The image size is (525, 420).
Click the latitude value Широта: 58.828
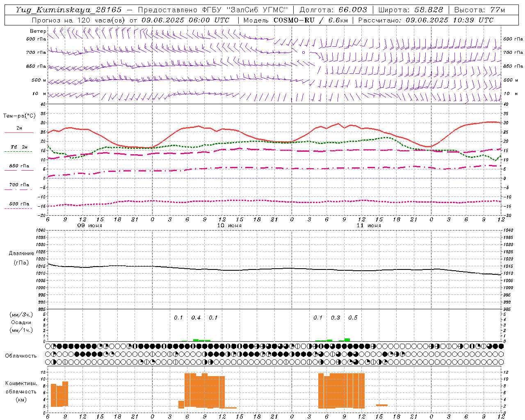[411, 10]
